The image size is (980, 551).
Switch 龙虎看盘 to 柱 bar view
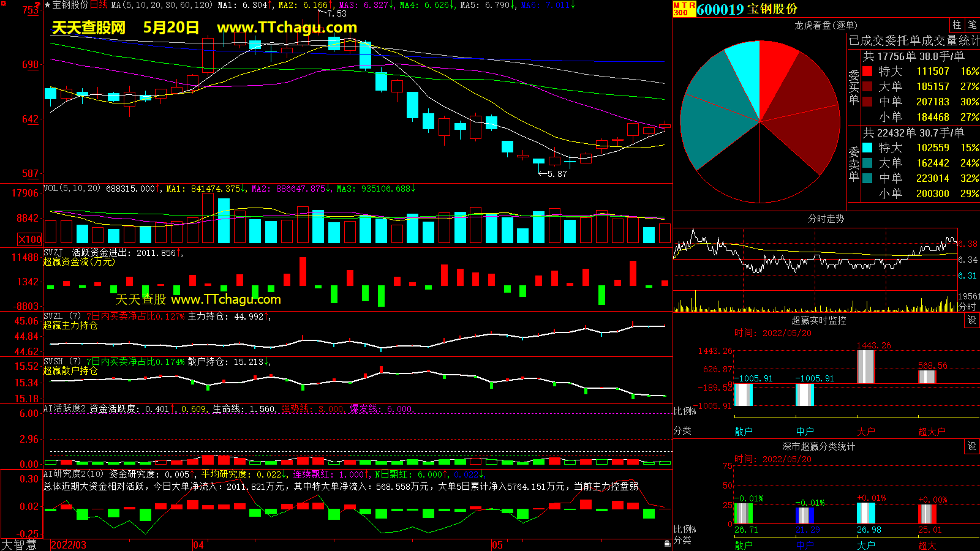click(957, 24)
